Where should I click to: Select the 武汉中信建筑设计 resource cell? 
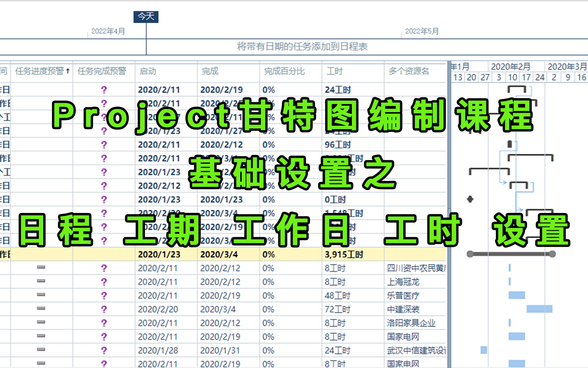(415, 350)
